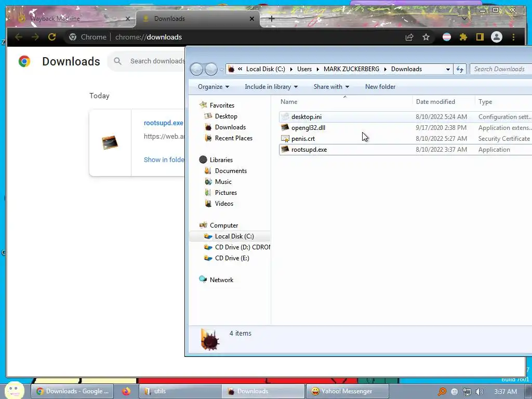Open the Organize dropdown menu
The width and height of the screenshot is (532, 399).
click(x=214, y=87)
